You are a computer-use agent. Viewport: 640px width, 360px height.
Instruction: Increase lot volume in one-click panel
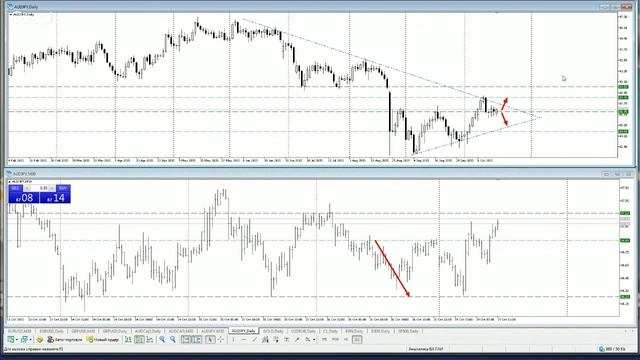pos(52,188)
